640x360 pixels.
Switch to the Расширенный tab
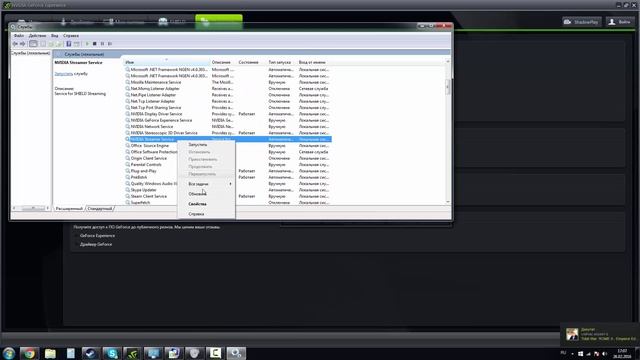pyautogui.click(x=69, y=209)
